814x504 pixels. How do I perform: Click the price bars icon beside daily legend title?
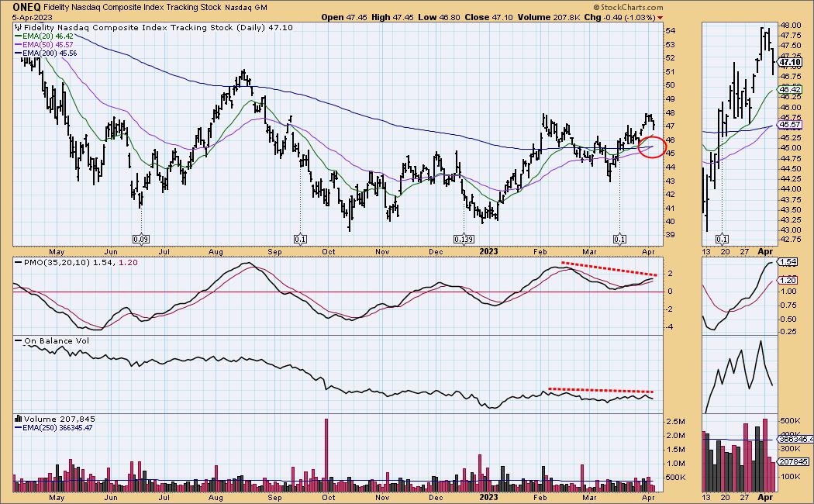(18, 27)
